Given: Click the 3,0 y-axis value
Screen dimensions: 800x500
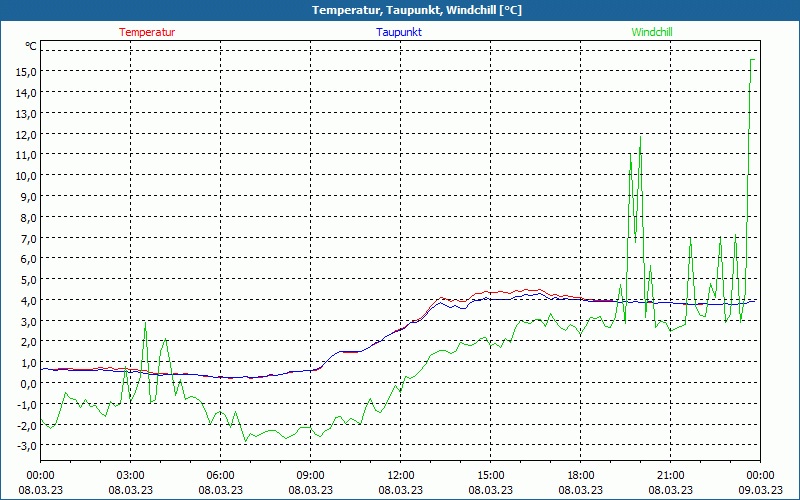Looking at the screenshot, I should click(28, 321).
